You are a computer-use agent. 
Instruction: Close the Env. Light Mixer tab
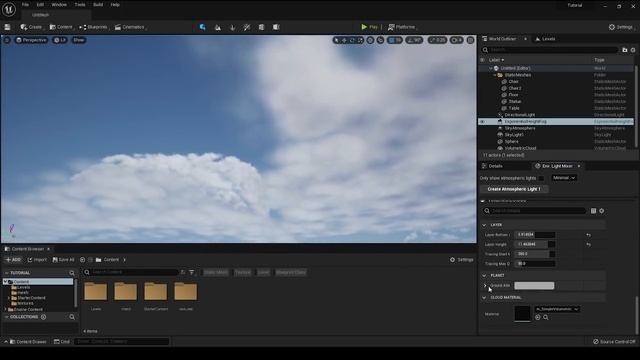coord(579,166)
